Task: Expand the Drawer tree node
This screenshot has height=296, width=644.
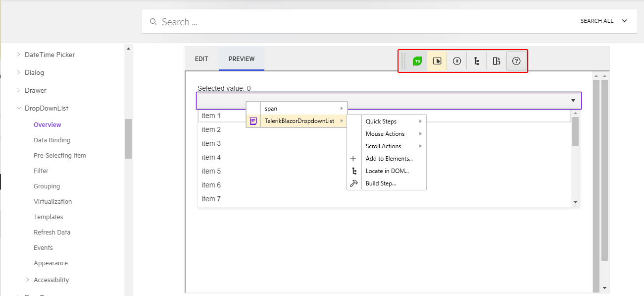Action: [x=19, y=90]
